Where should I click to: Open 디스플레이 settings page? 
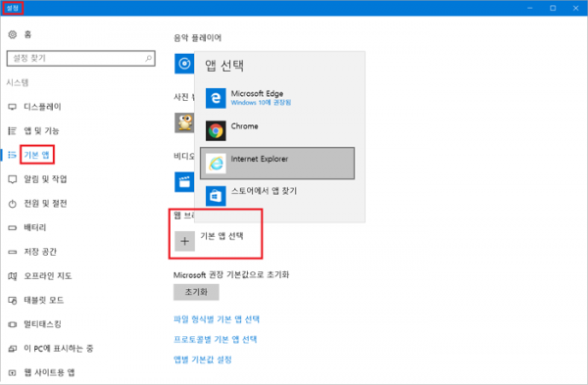click(42, 107)
